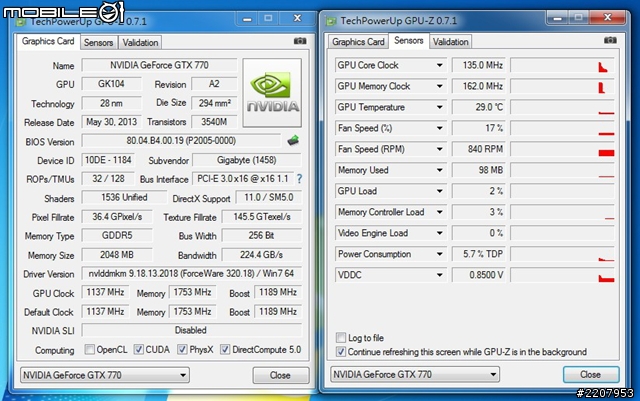Open the VDDC sensor dropdown
The image size is (640, 401).
[440, 275]
